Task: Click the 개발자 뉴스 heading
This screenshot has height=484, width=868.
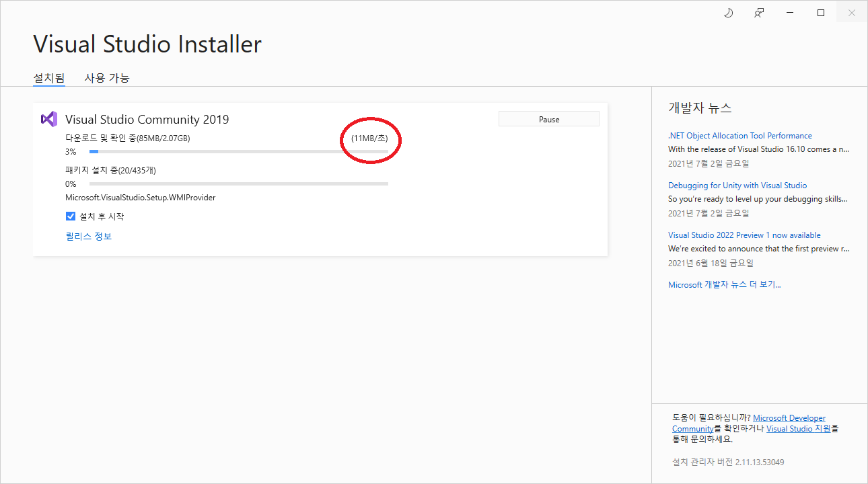Action: [700, 108]
